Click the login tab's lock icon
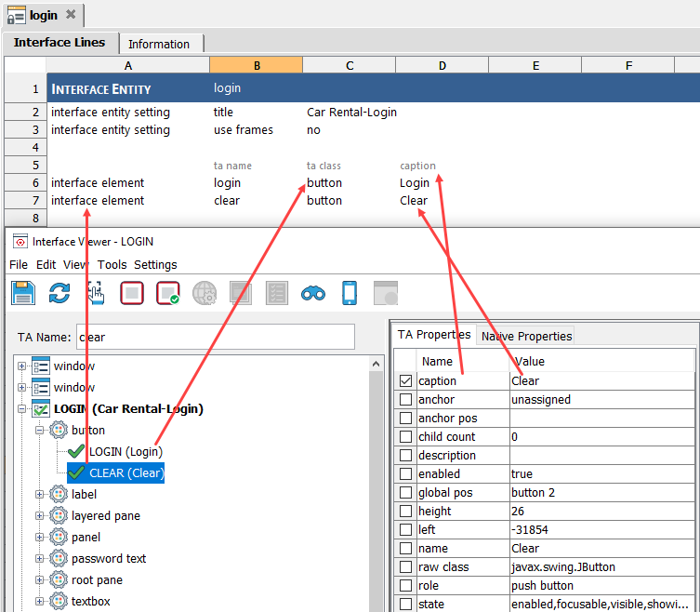The image size is (700, 612). coord(17,15)
